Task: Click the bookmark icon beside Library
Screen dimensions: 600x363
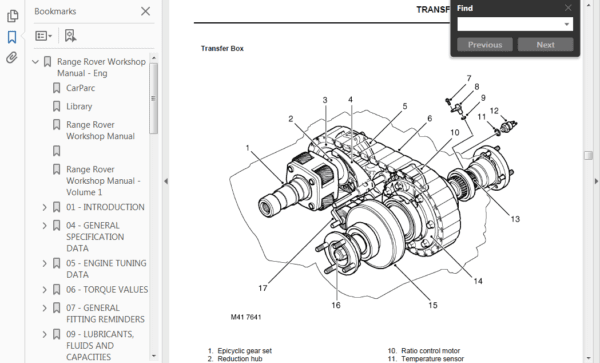Action: point(57,106)
